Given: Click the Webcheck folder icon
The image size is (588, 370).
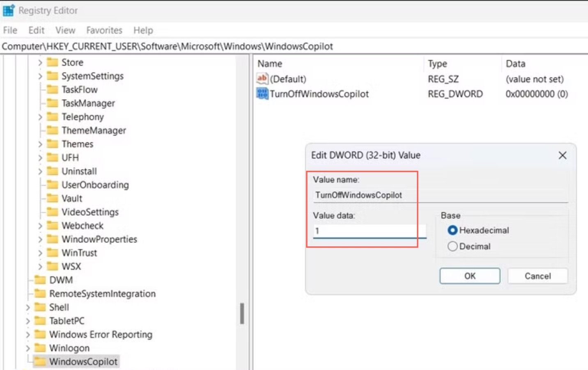Looking at the screenshot, I should click(53, 225).
